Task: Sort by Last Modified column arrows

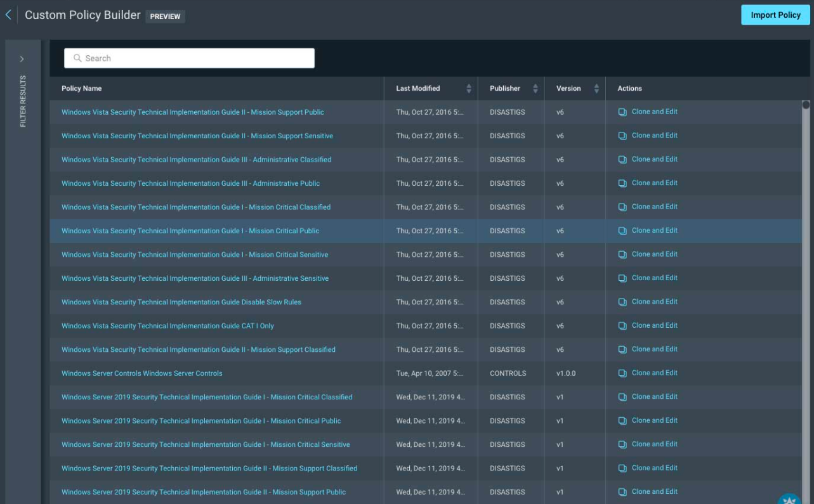Action: click(469, 89)
